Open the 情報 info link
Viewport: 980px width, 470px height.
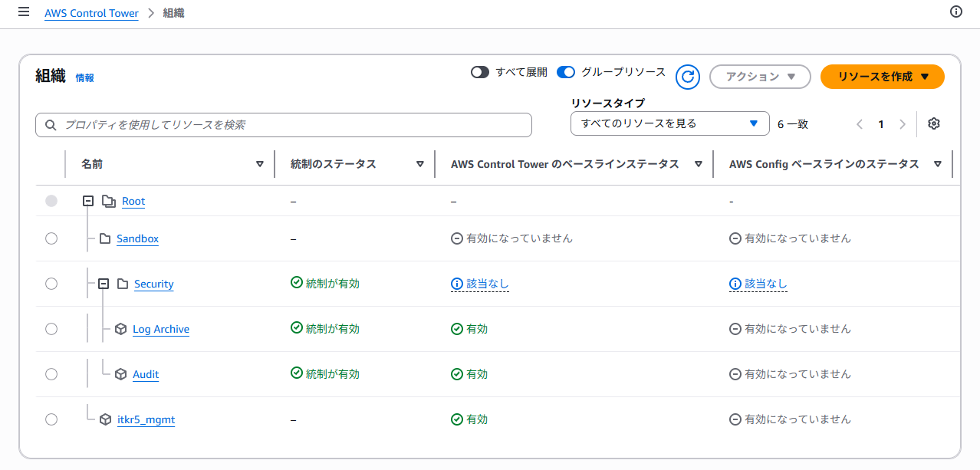(84, 78)
